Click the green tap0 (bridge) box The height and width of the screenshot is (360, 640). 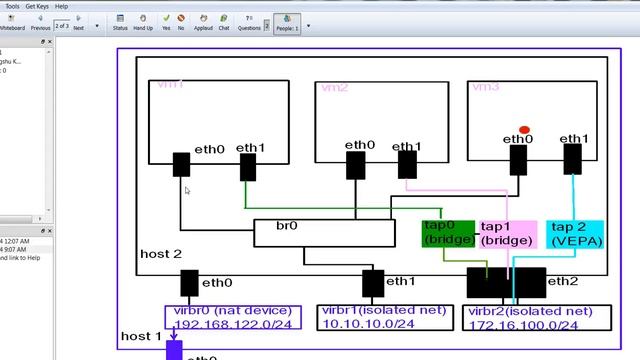click(x=449, y=234)
